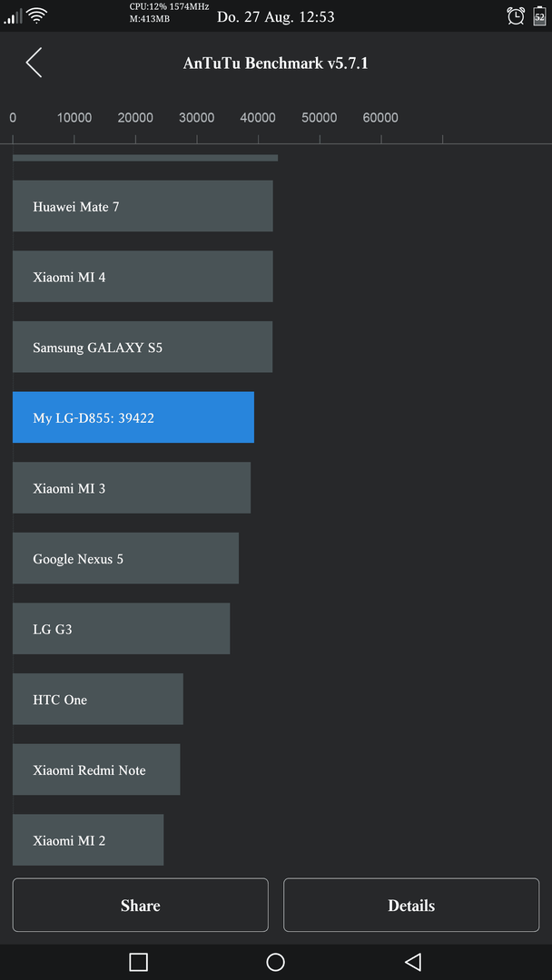Screen dimensions: 552x980
Task: Select the Huawei Mate 7 bar
Action: 143,206
